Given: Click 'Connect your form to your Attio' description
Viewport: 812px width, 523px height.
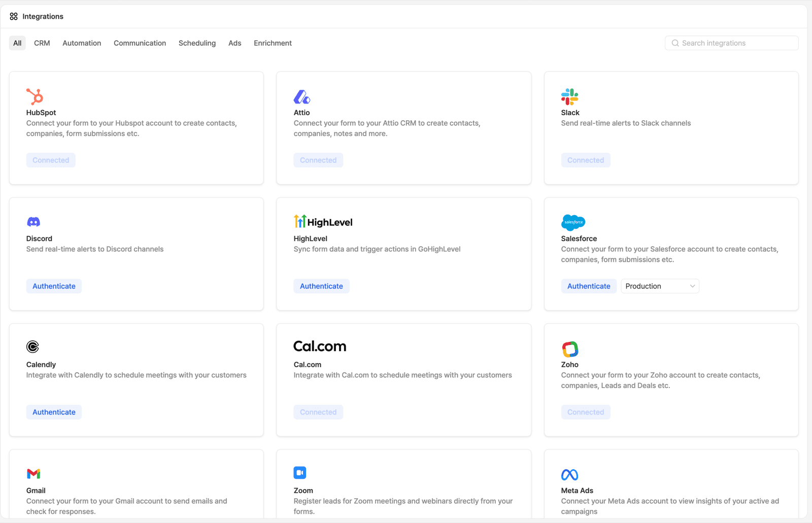Looking at the screenshot, I should (x=387, y=128).
